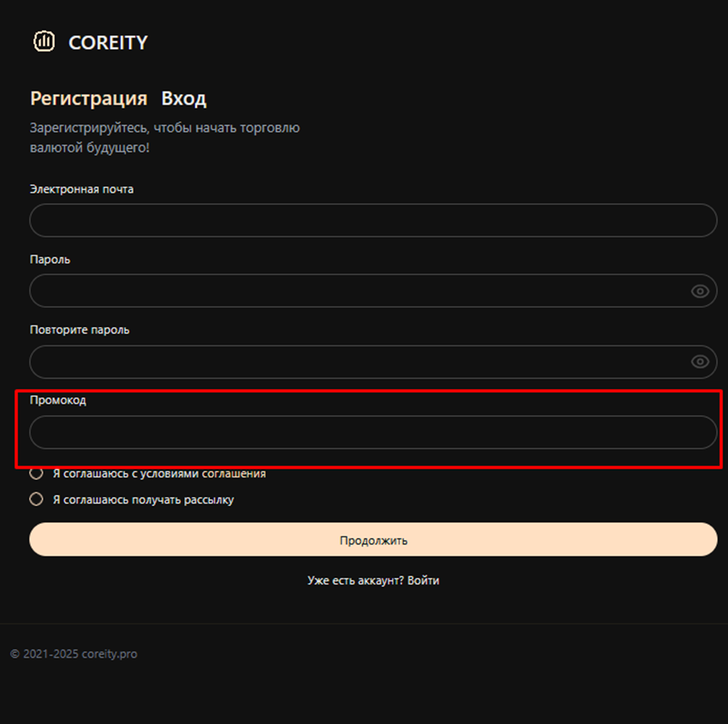Viewport: 728px width, 724px height.
Task: Click the 'Я соглашаюсь получать рассылку' label text
Action: (143, 500)
